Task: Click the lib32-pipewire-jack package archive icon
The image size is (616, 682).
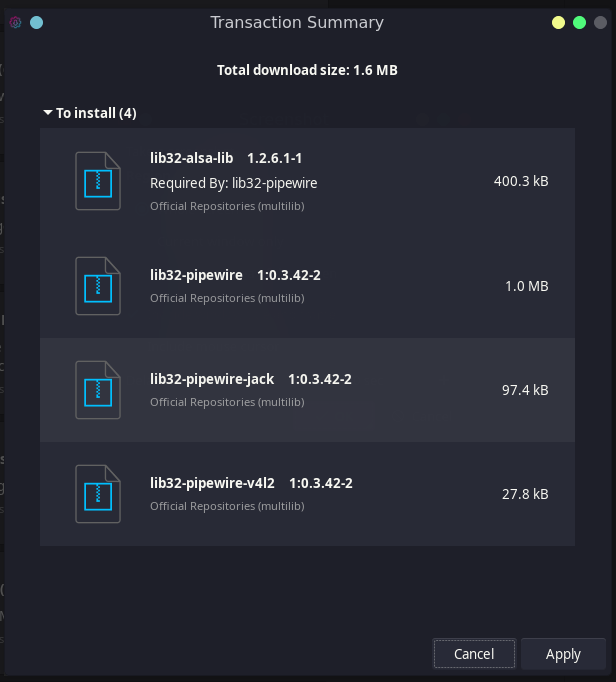Action: [x=98, y=390]
